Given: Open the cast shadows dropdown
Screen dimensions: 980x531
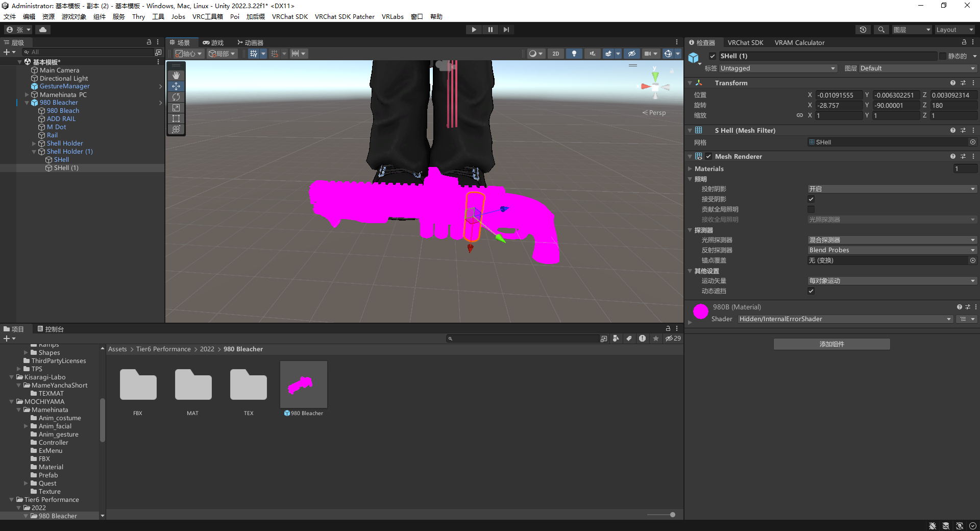Looking at the screenshot, I should 892,189.
